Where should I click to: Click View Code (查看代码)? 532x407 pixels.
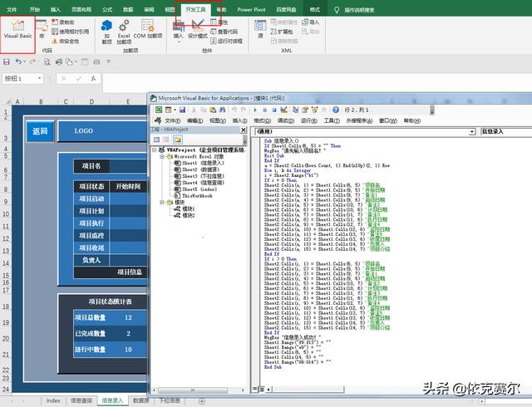(x=224, y=32)
